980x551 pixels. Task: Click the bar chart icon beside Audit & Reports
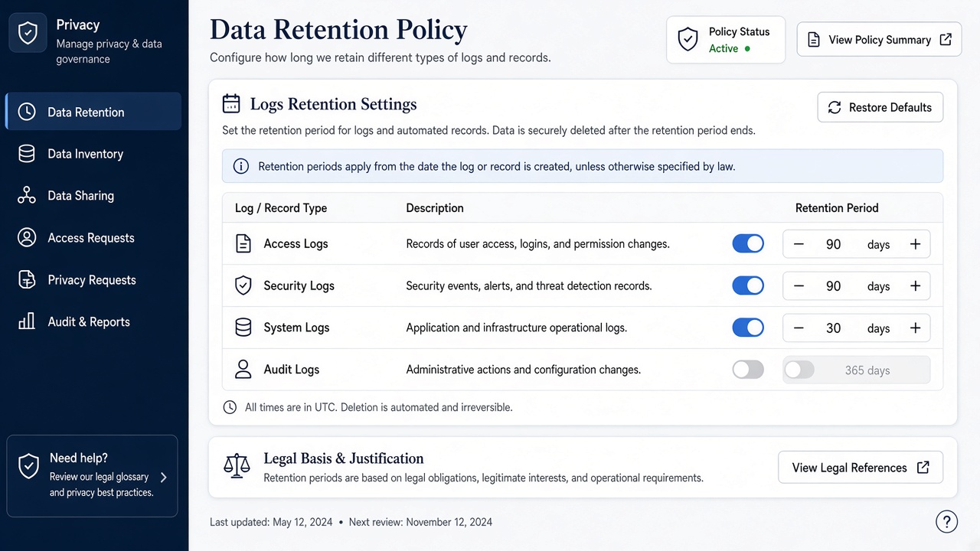click(27, 321)
